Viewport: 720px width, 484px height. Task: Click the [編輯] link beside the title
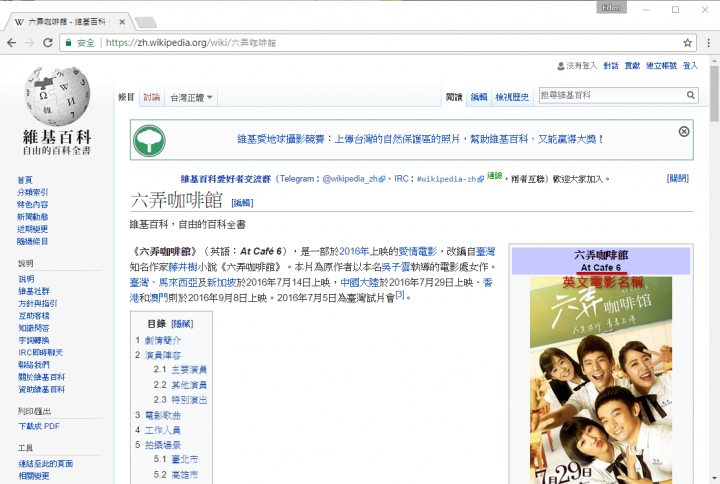(242, 203)
